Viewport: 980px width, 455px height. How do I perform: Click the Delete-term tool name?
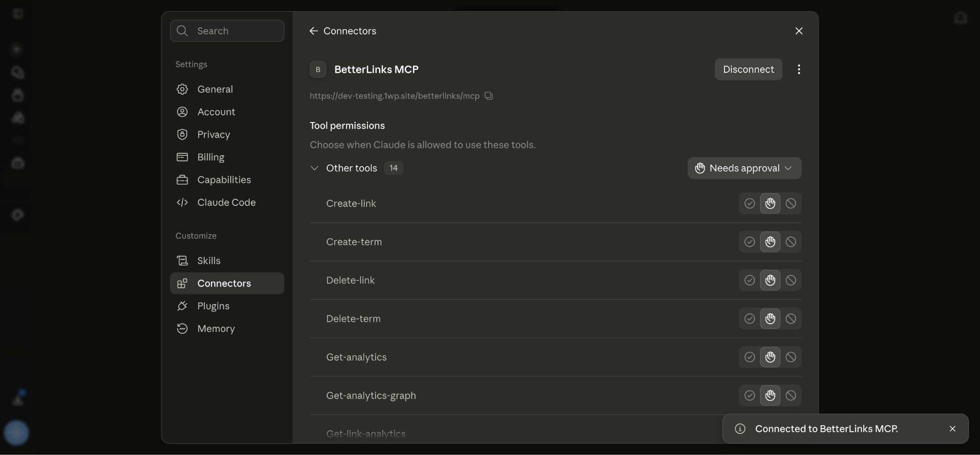coord(353,318)
